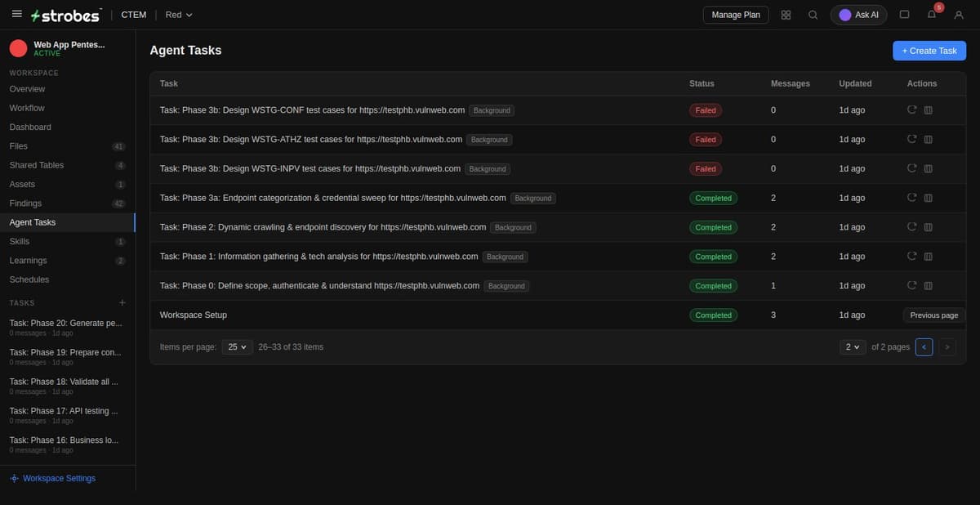
Task: Click the Messages column header
Action: 791,83
